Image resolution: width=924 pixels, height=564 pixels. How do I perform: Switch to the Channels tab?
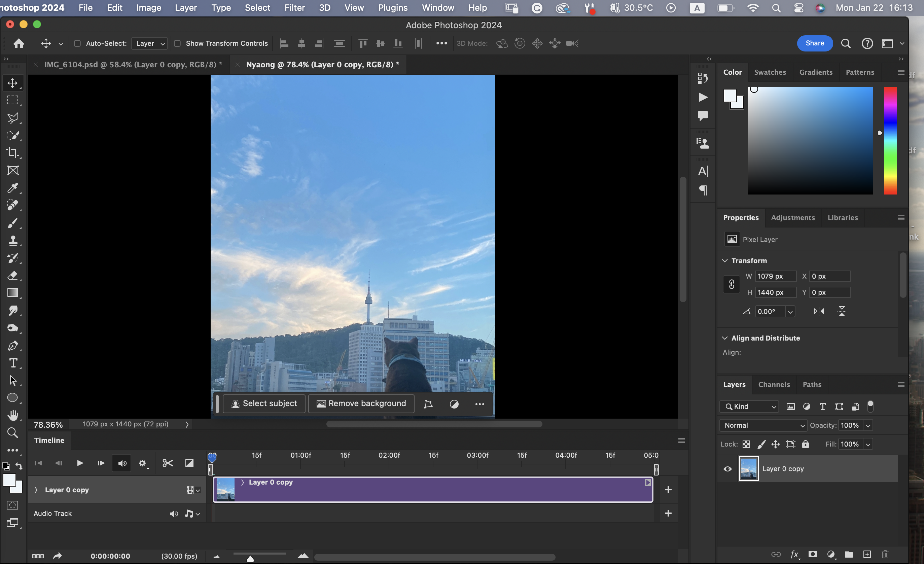click(x=774, y=384)
